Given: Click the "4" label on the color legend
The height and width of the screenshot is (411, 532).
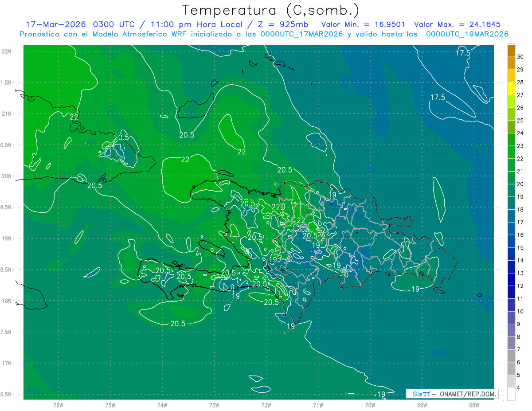Looking at the screenshot, I should point(519,388).
